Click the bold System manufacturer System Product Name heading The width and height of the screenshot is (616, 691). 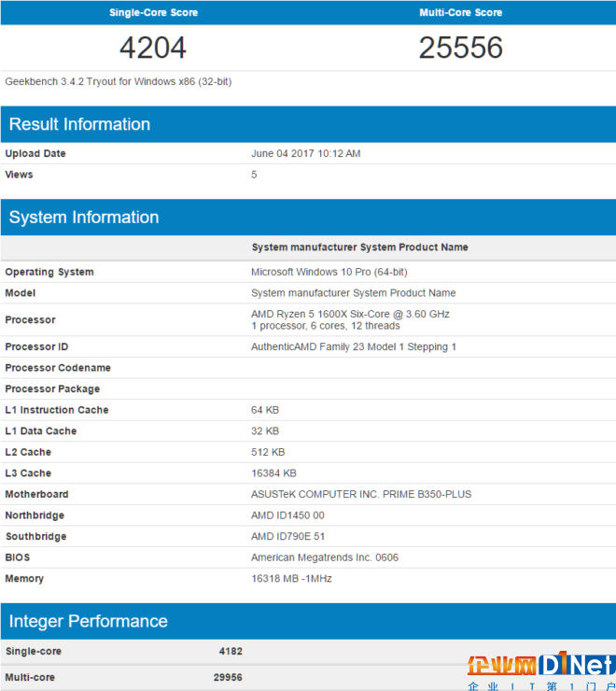click(x=359, y=247)
